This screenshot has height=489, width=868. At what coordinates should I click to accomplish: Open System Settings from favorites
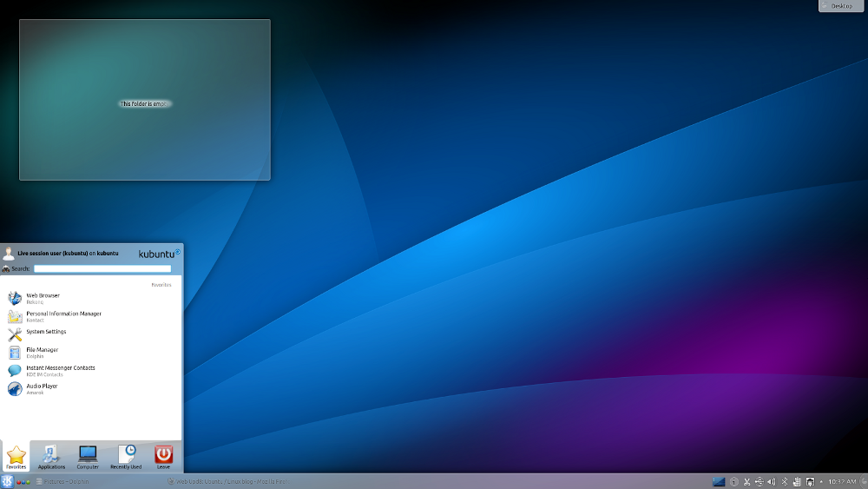tap(91, 334)
